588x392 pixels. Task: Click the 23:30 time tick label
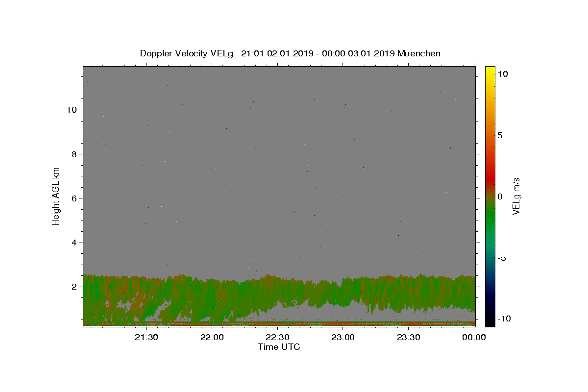[x=409, y=337]
